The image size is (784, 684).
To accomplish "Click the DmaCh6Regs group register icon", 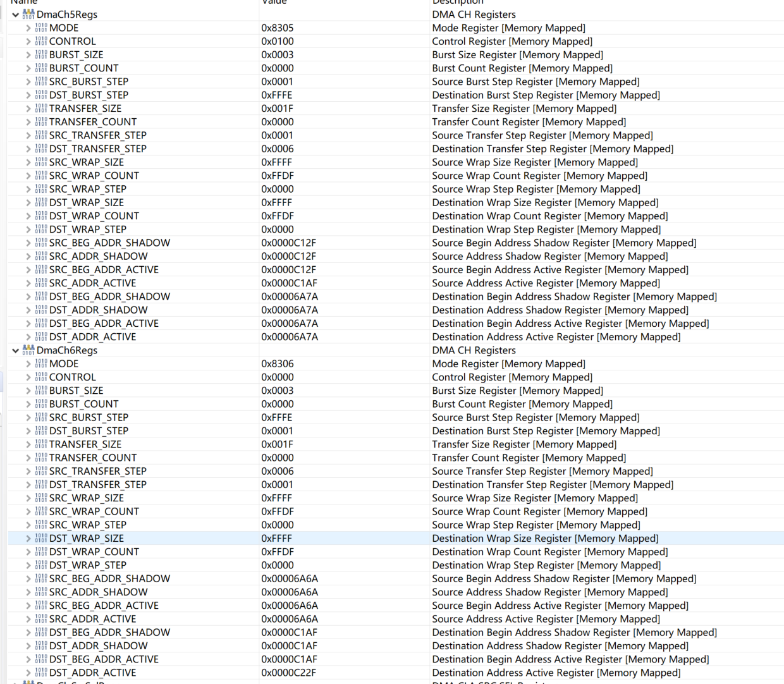I will pyautogui.click(x=28, y=350).
